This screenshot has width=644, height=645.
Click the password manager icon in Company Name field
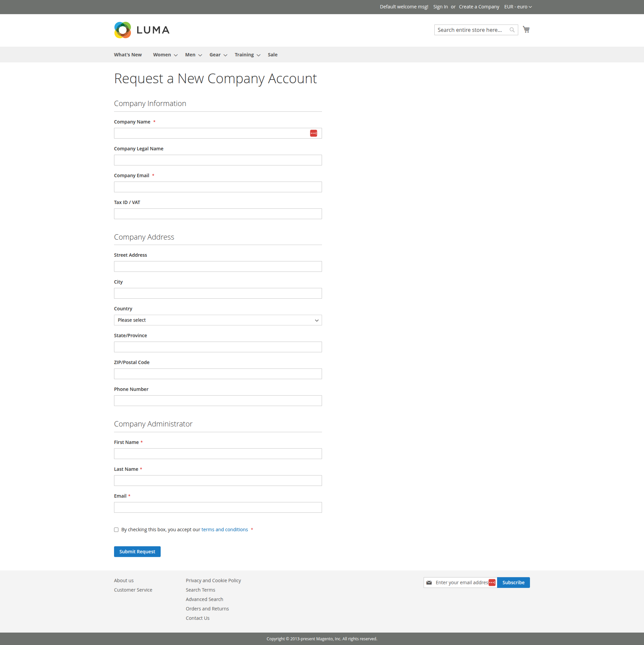coord(314,133)
